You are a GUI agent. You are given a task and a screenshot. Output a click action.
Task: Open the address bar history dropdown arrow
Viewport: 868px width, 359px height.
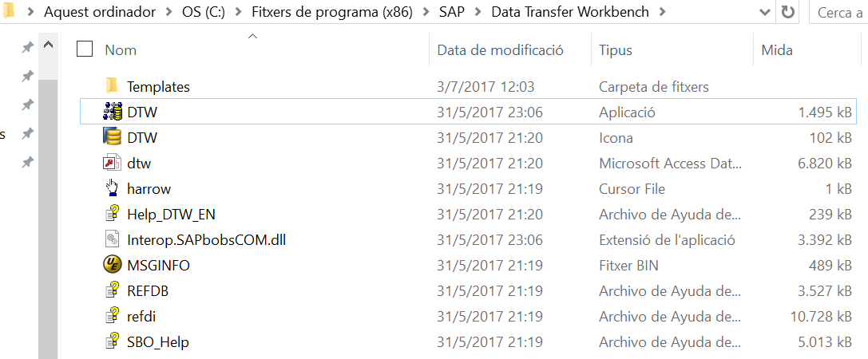point(764,12)
